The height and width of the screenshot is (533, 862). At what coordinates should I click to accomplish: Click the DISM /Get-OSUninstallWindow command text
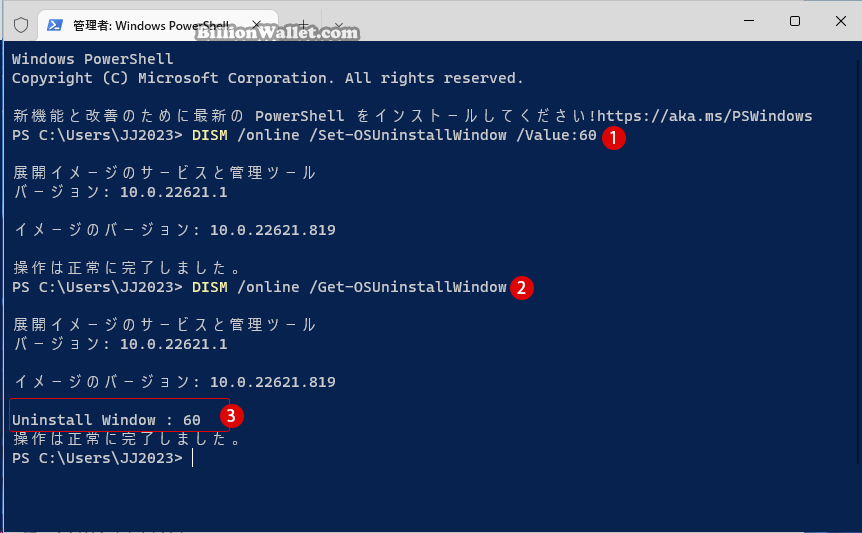pos(349,287)
